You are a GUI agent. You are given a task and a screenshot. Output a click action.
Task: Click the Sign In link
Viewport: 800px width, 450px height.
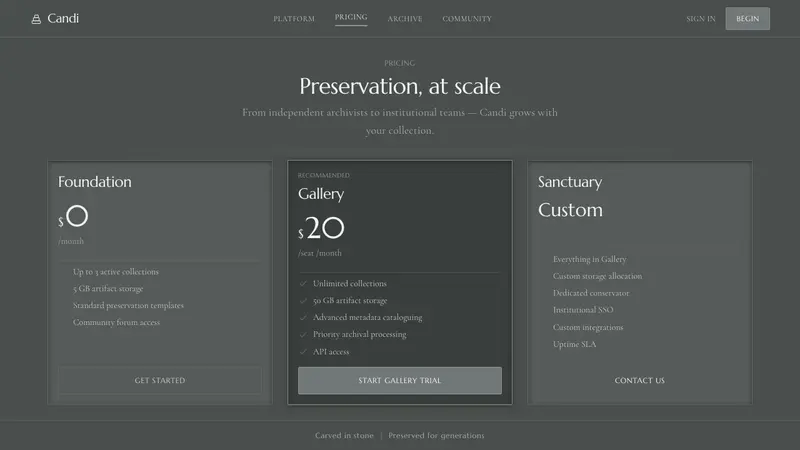pyautogui.click(x=701, y=19)
